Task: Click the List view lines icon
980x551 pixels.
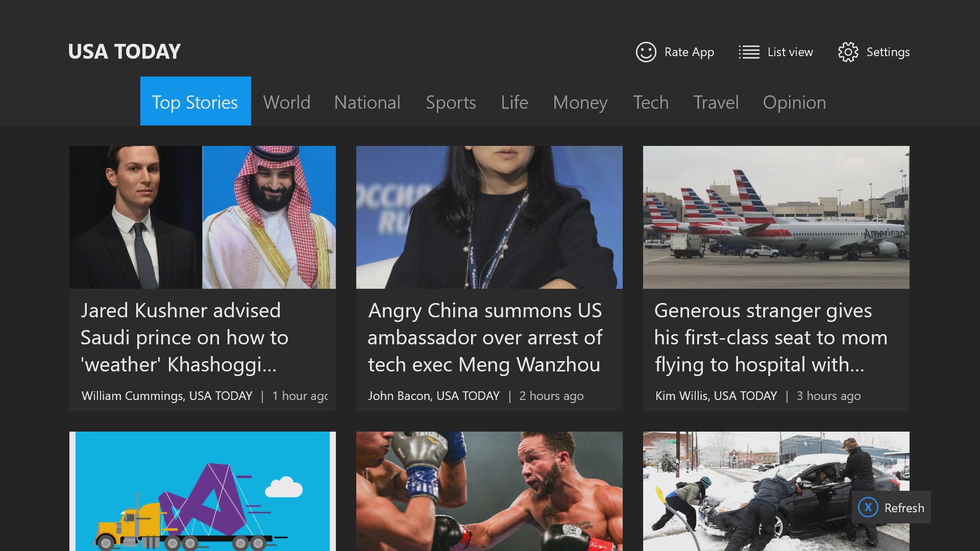Action: (749, 52)
